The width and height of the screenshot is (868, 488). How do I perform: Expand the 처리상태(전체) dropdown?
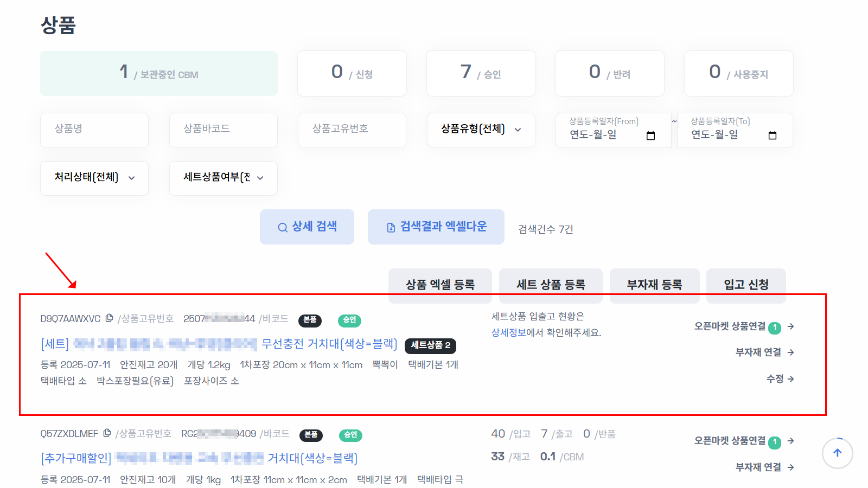click(x=94, y=178)
